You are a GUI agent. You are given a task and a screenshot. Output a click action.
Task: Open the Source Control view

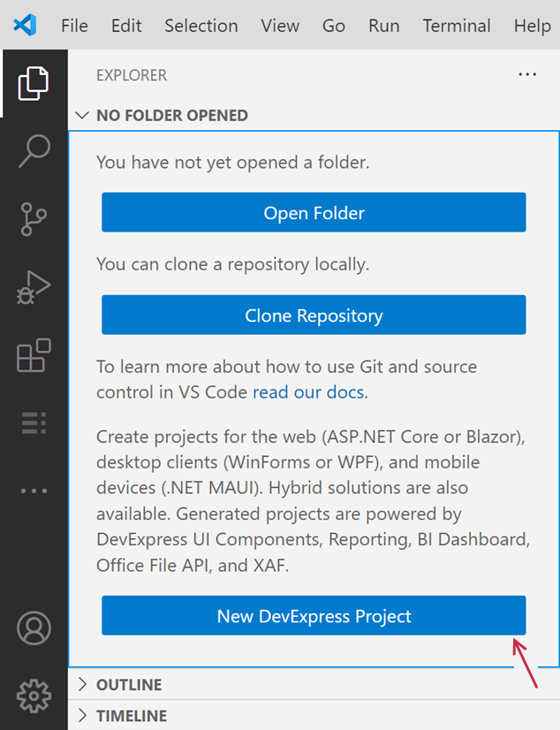click(34, 219)
